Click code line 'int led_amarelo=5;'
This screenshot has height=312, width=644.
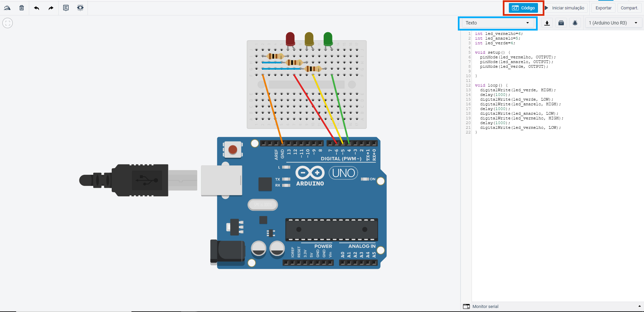[x=497, y=38]
